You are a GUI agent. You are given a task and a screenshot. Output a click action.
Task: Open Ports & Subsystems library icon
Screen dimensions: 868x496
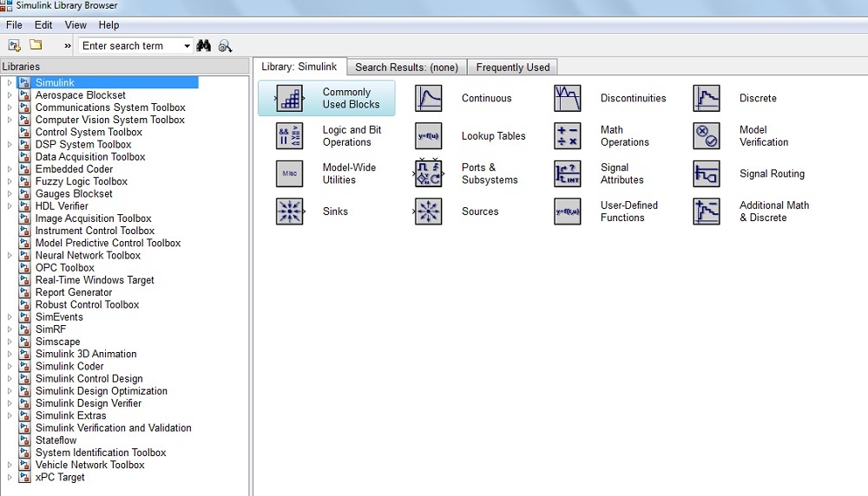pos(428,173)
